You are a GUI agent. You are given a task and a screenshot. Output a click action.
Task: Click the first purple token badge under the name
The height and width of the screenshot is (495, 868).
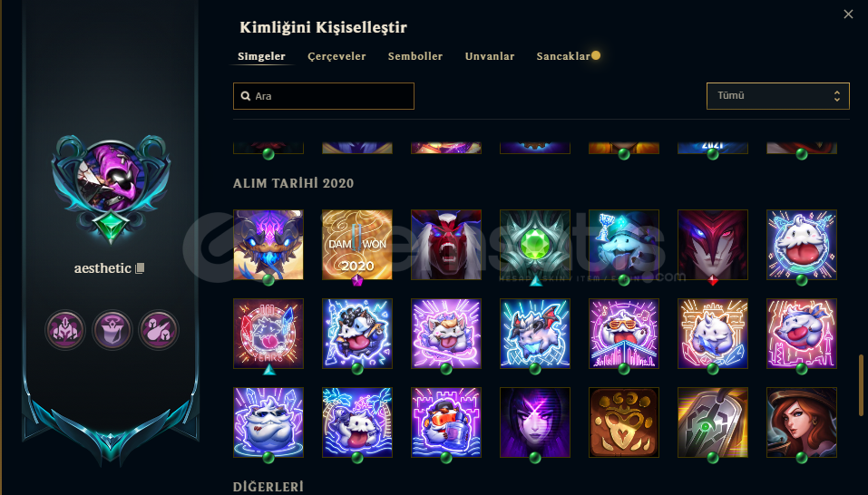[x=65, y=330]
